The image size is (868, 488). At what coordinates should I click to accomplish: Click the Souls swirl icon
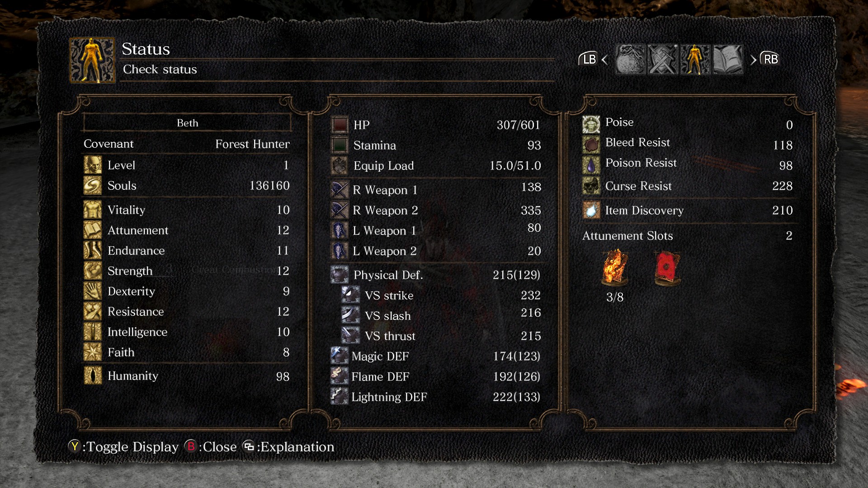(x=93, y=186)
